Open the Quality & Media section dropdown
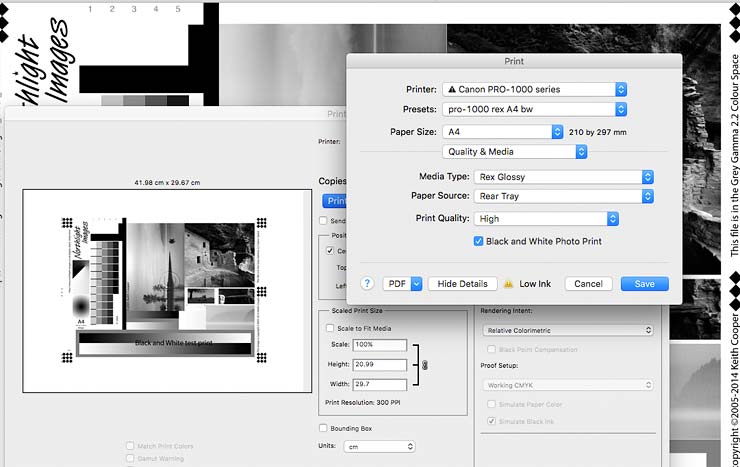740x467 pixels. [x=514, y=152]
